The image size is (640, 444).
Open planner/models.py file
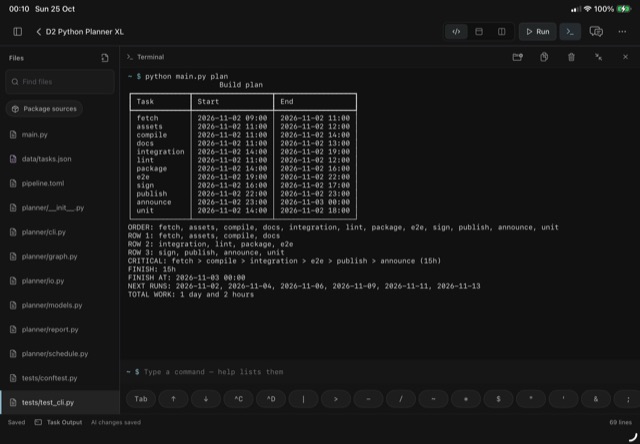click(60, 305)
